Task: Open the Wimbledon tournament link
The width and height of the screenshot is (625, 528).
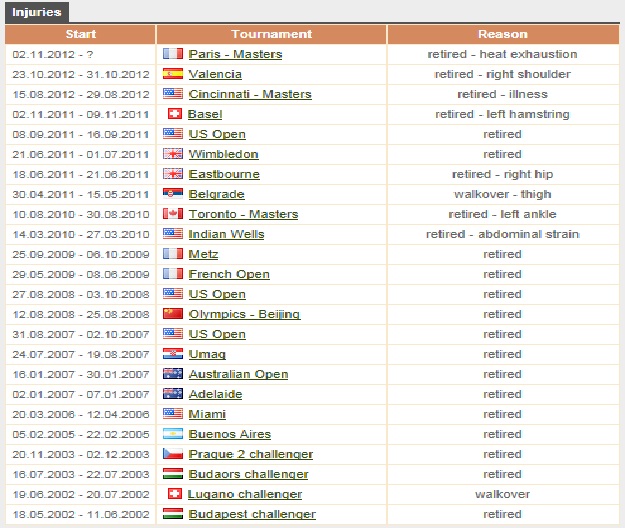Action: pyautogui.click(x=223, y=154)
